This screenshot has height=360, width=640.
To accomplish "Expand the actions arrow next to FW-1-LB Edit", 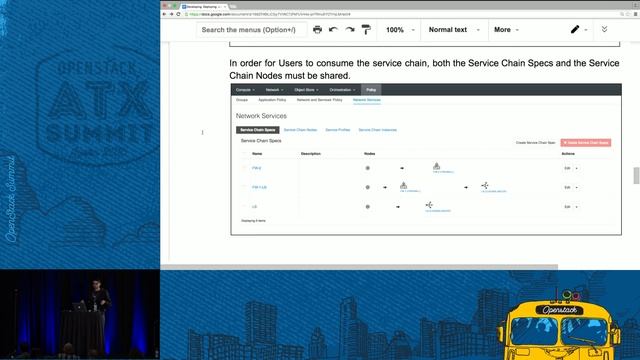I will click(x=577, y=187).
